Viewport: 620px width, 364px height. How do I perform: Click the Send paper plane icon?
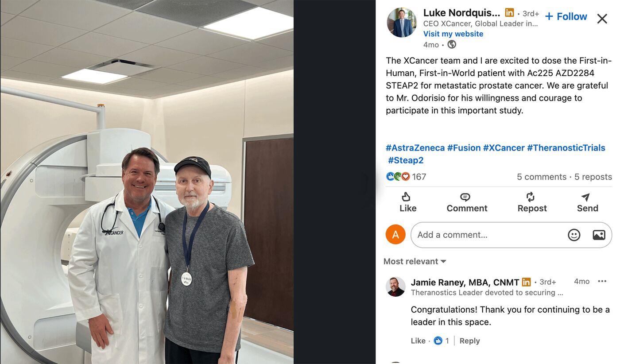(585, 197)
